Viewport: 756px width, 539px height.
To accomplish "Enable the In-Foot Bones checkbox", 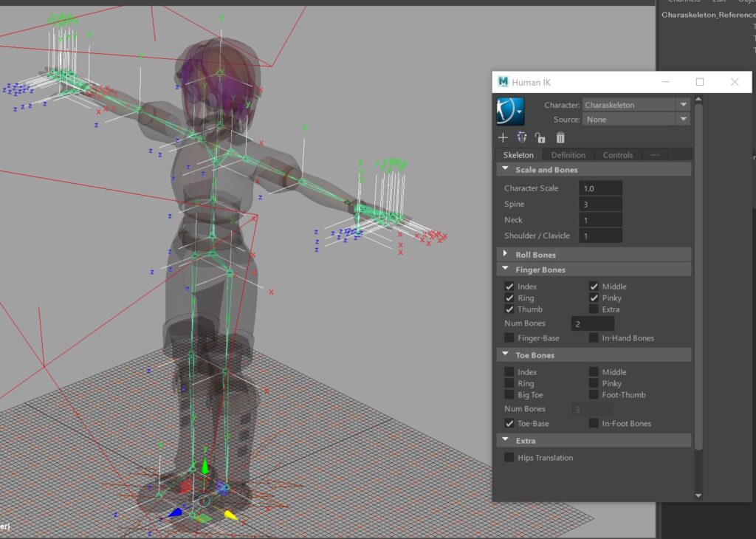I will tap(594, 423).
